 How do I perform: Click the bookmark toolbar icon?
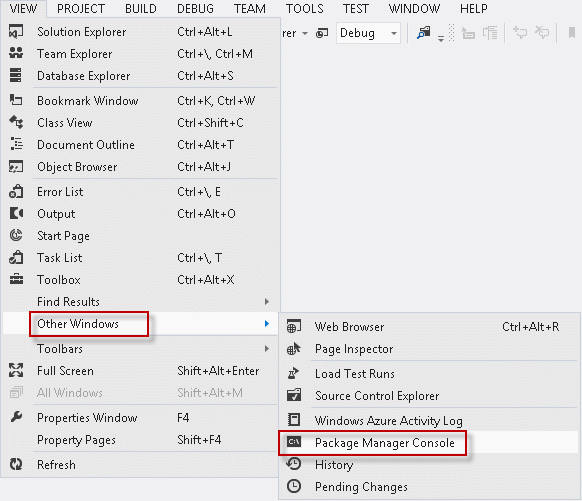pyautogui.click(x=572, y=33)
